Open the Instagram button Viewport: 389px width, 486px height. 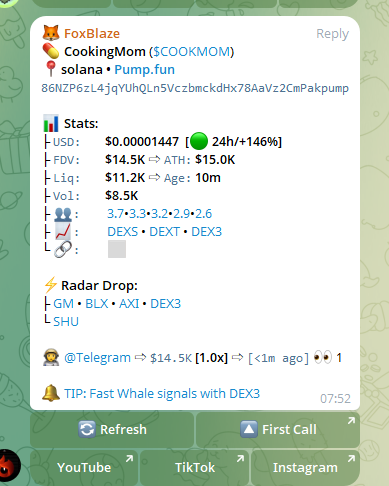(305, 468)
